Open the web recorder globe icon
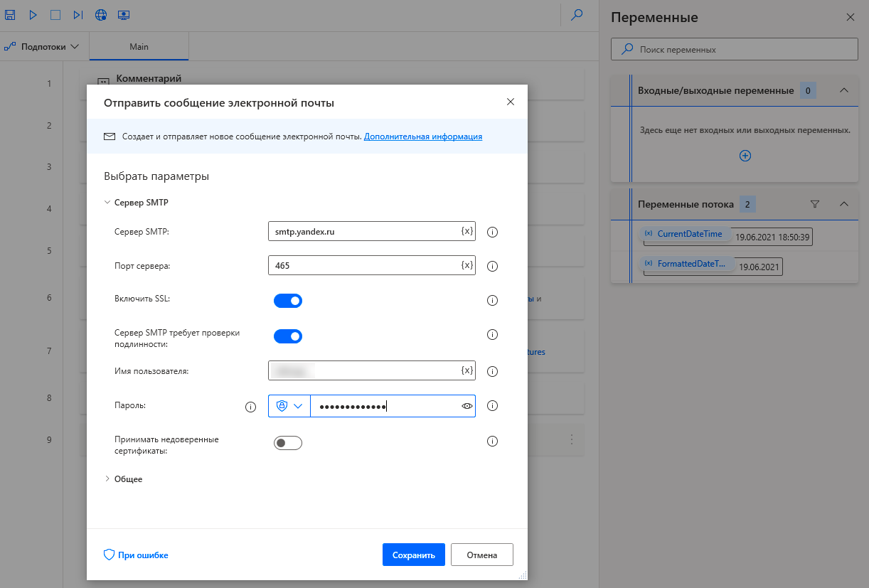The width and height of the screenshot is (869, 588). [x=101, y=14]
